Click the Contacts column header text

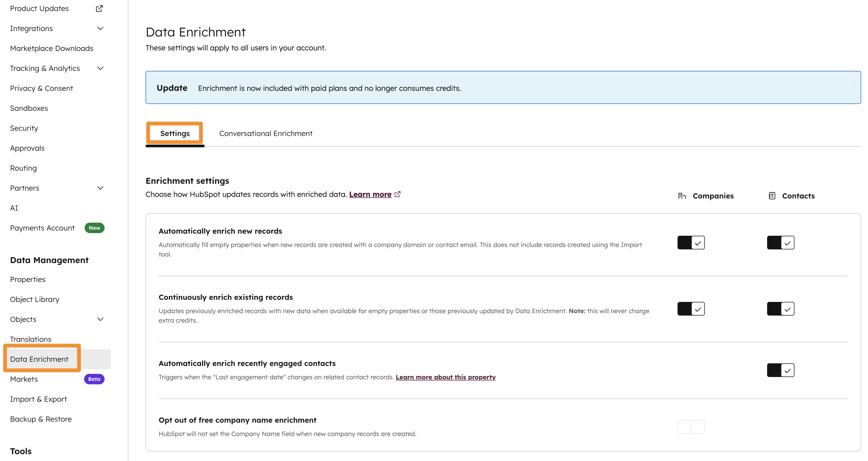798,196
